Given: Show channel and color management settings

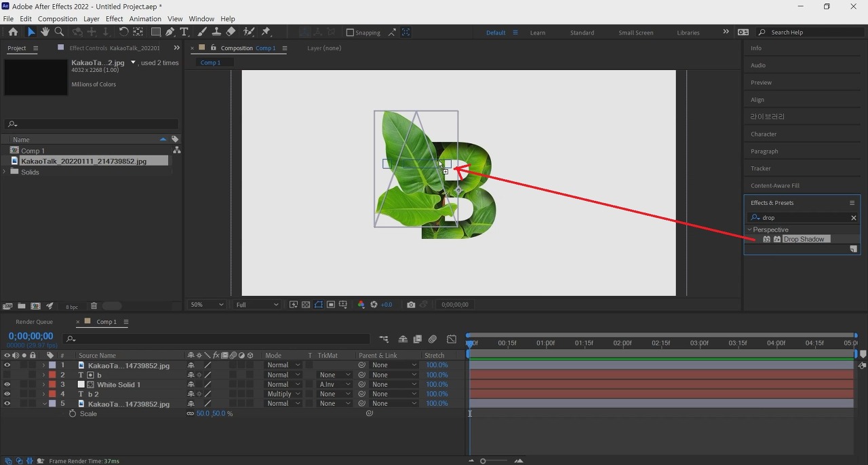Looking at the screenshot, I should coord(361,305).
